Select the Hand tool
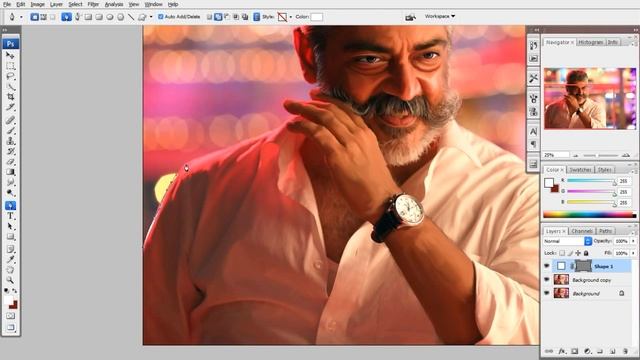This screenshot has height=360, width=640. [x=10, y=269]
